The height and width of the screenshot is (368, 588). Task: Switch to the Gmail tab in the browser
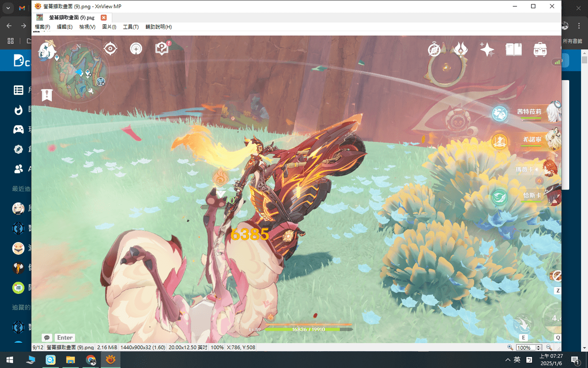click(22, 8)
